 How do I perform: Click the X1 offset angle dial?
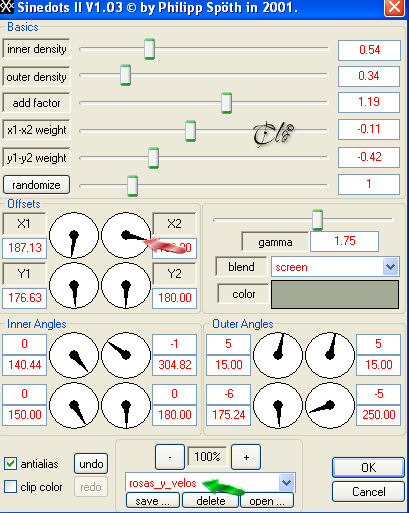click(x=74, y=235)
